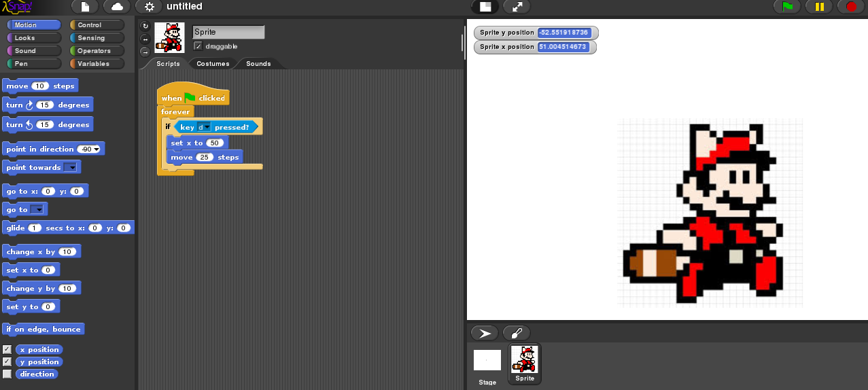Click the Mario sprite on stage
868x390 pixels.
point(710,212)
